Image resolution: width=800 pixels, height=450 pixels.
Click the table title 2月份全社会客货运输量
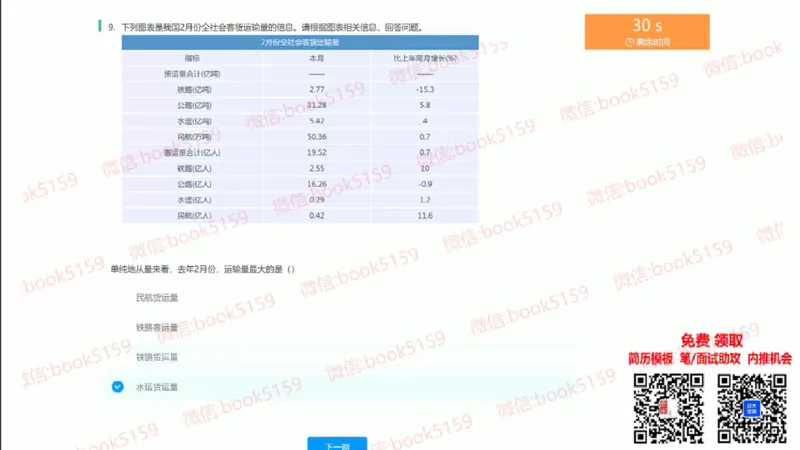300,42
